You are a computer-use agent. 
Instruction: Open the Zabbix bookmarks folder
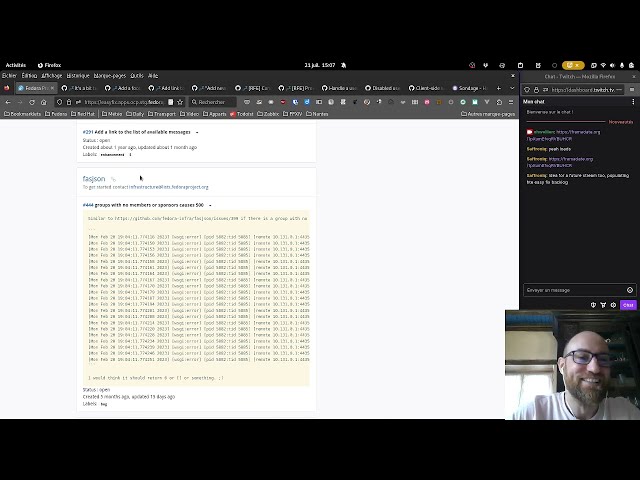[268, 114]
